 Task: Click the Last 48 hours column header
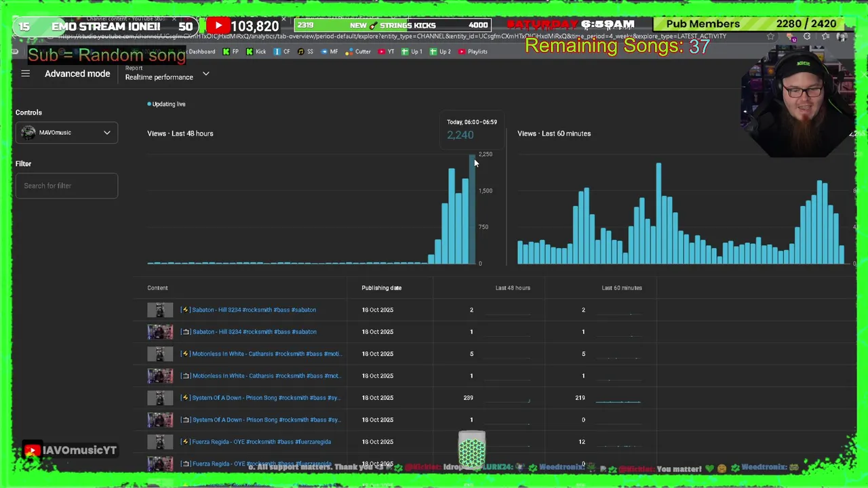pyautogui.click(x=513, y=288)
